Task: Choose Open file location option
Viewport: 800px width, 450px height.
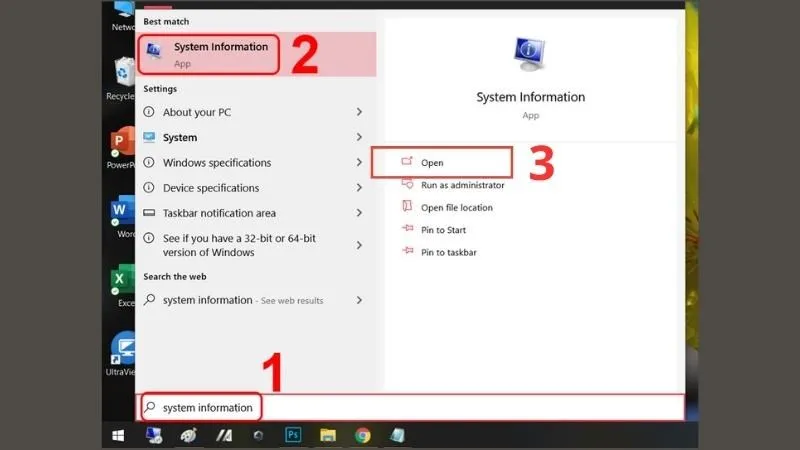Action: (x=456, y=208)
